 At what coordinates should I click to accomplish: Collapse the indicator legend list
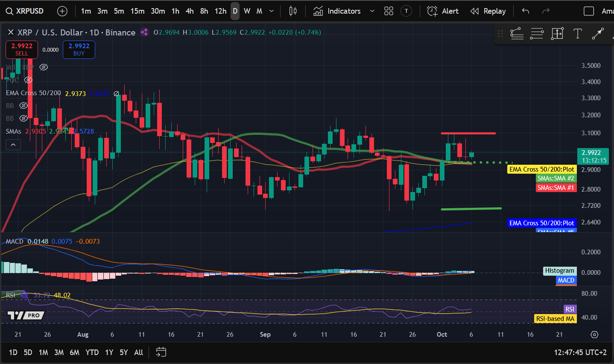pyautogui.click(x=13, y=145)
